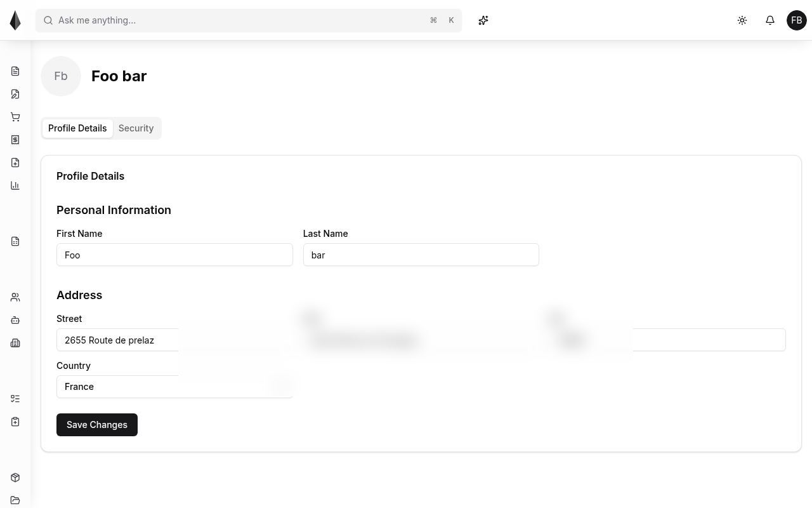Open the open folder icon in the sidebar
Screen dimensions: 812x508
(15, 500)
